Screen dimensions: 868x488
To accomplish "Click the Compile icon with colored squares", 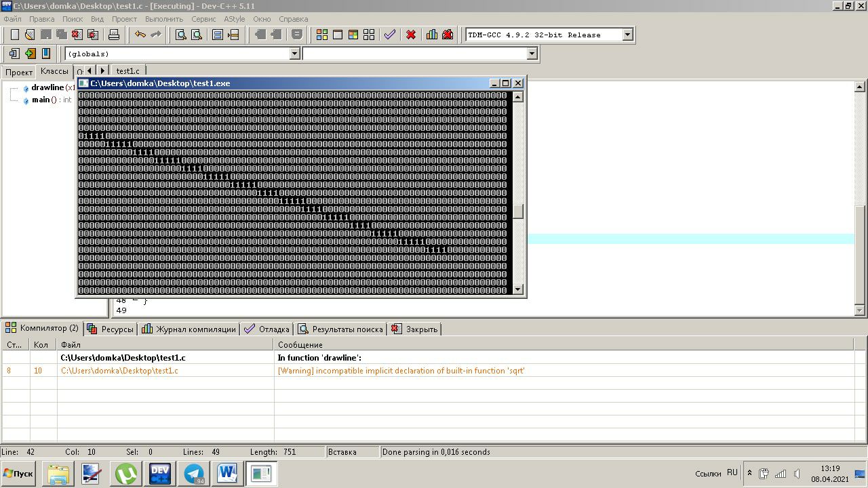I will tap(322, 35).
